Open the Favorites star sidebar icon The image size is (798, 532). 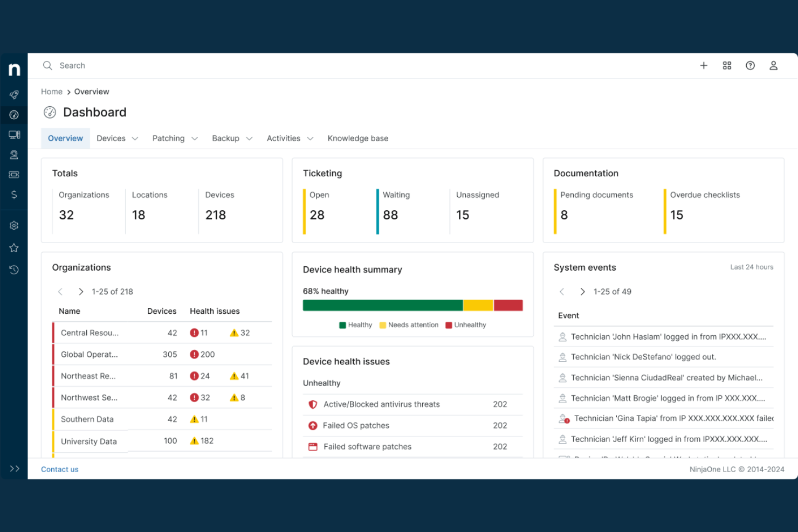(14, 248)
